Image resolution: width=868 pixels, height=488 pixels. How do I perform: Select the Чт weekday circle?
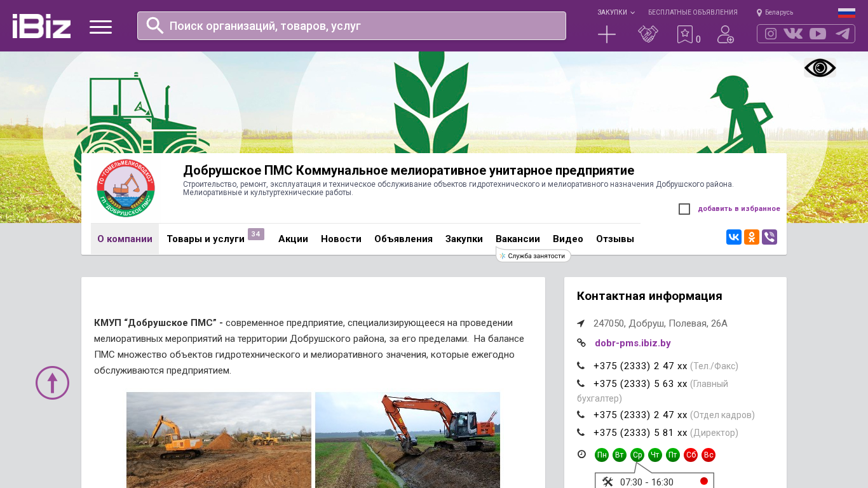coord(655,455)
